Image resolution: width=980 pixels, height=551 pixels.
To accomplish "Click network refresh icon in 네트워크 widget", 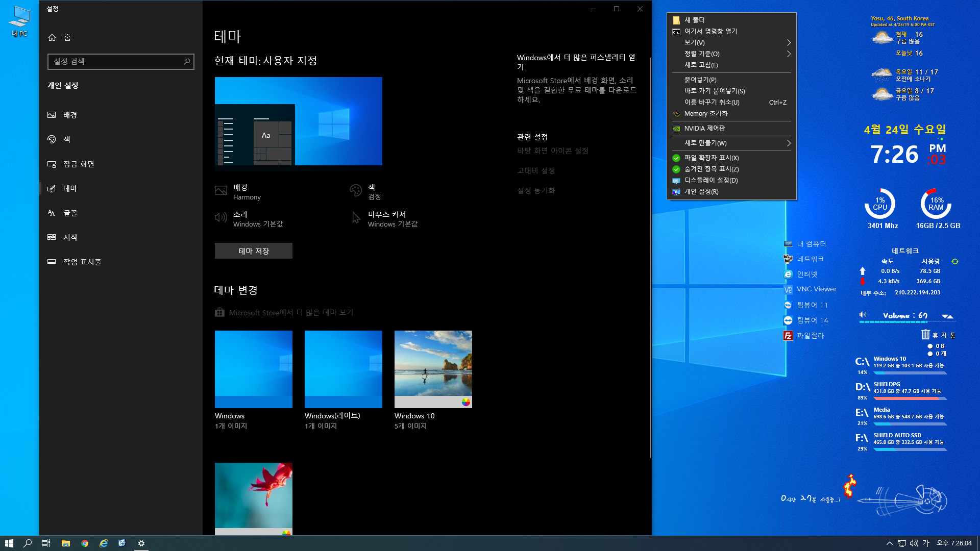I will pos(955,262).
